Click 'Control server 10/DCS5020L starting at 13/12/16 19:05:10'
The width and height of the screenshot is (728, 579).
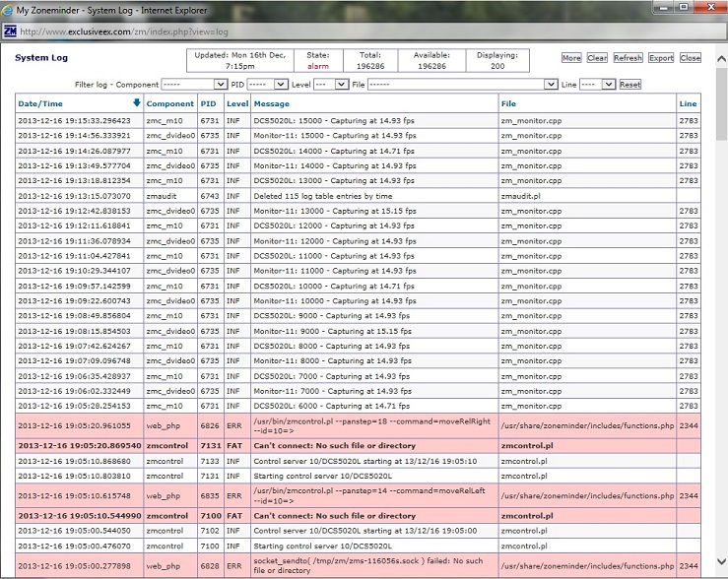point(364,461)
